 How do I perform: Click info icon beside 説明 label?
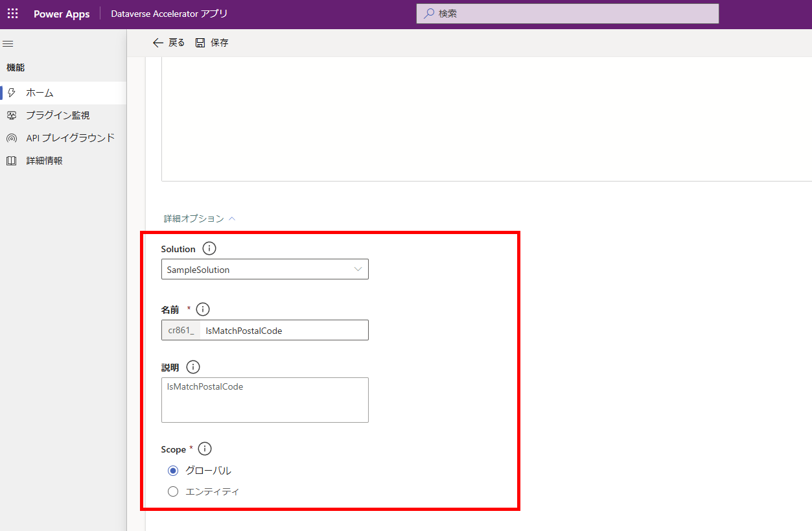coord(193,367)
